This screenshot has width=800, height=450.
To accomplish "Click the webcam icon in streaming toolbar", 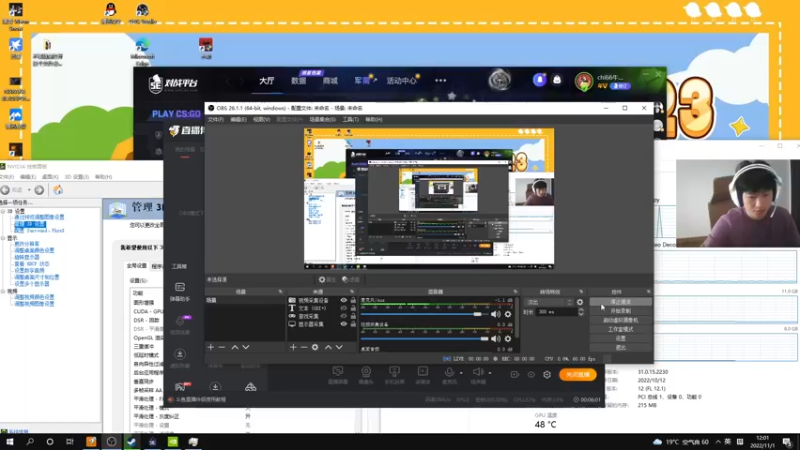I will click(x=366, y=372).
